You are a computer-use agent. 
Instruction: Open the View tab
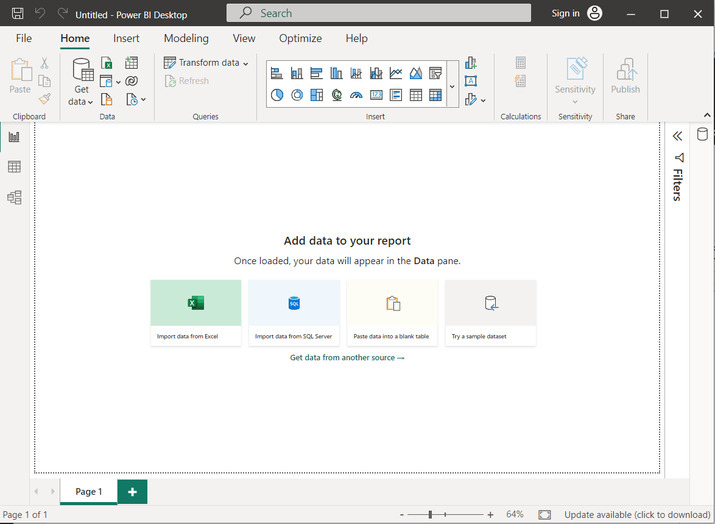(x=244, y=38)
